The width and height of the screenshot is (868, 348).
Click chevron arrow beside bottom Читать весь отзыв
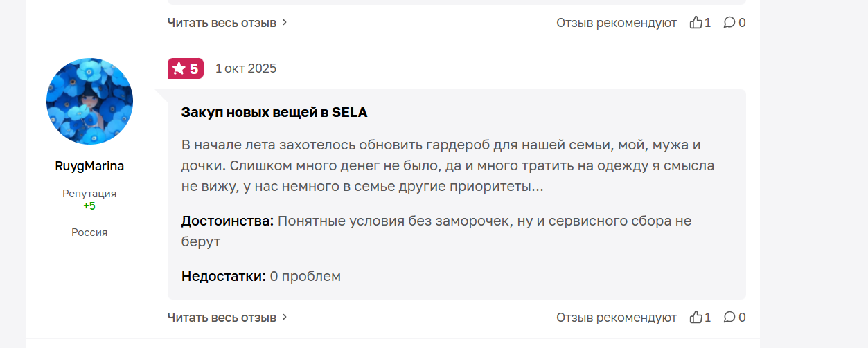tap(285, 318)
